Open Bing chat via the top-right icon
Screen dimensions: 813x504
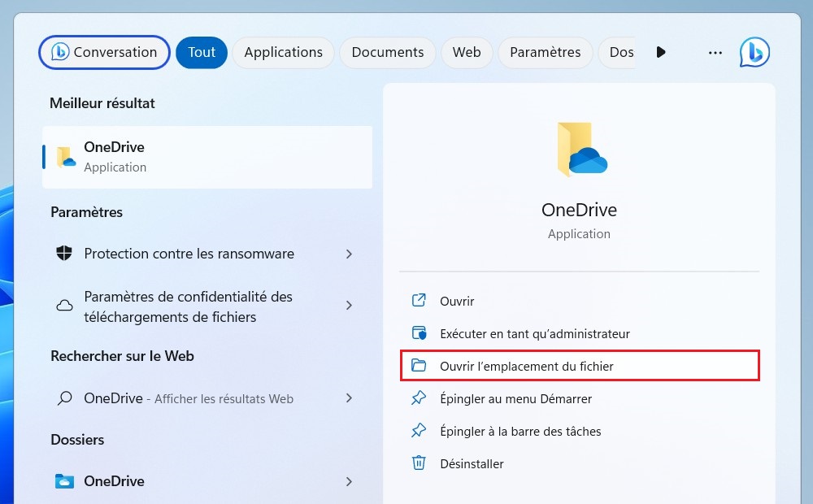[x=754, y=52]
